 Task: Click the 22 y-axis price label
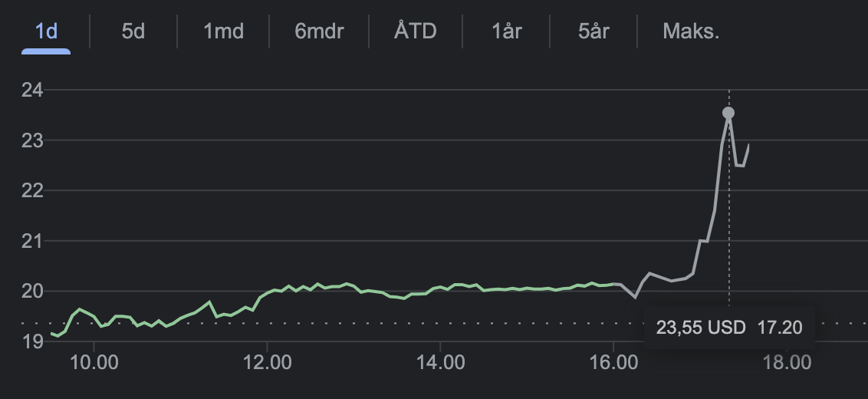(x=31, y=190)
